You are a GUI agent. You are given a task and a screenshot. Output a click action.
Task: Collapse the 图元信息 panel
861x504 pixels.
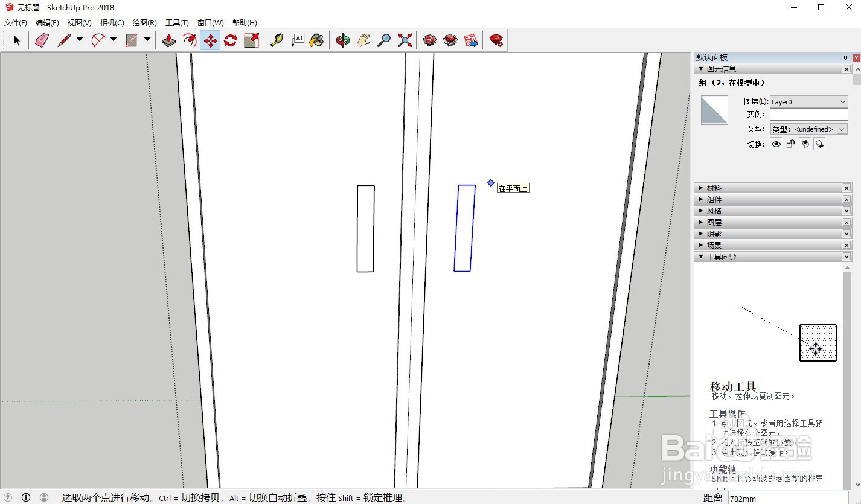click(x=701, y=69)
